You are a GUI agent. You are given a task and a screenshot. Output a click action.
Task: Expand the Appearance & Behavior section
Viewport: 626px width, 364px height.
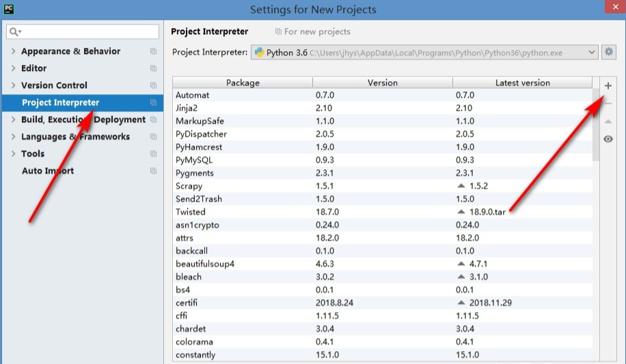pos(13,51)
